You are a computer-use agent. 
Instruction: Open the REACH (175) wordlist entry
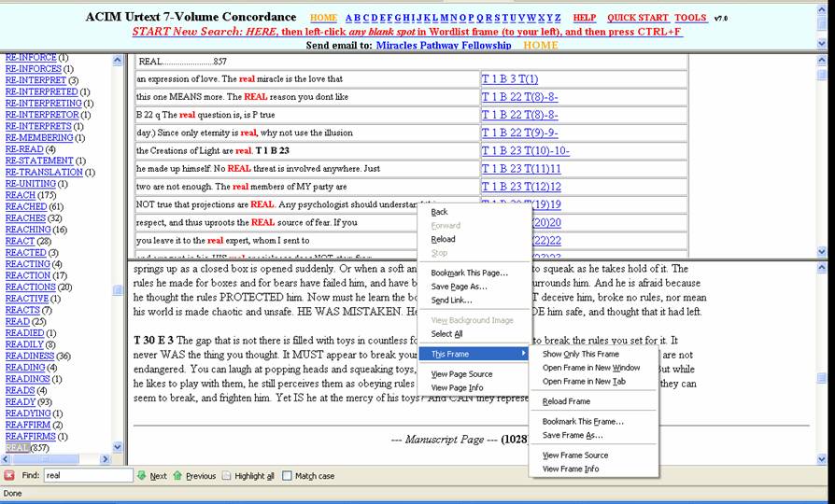point(20,195)
